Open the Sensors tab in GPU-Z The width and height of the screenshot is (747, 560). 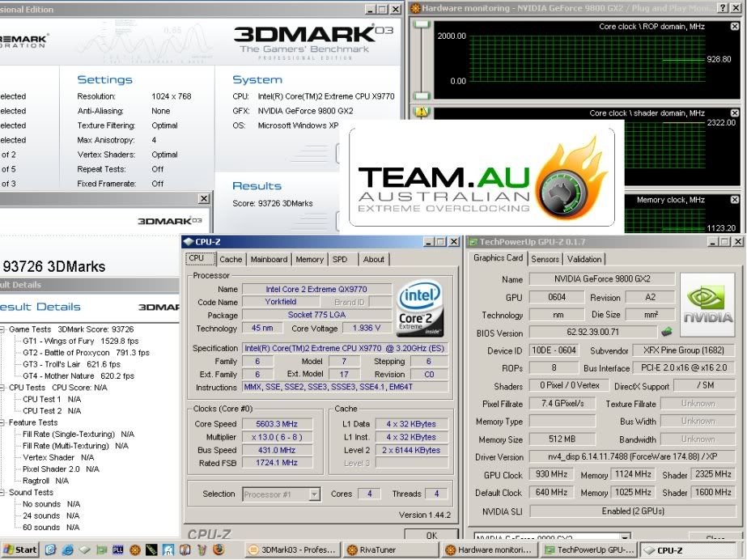point(545,259)
